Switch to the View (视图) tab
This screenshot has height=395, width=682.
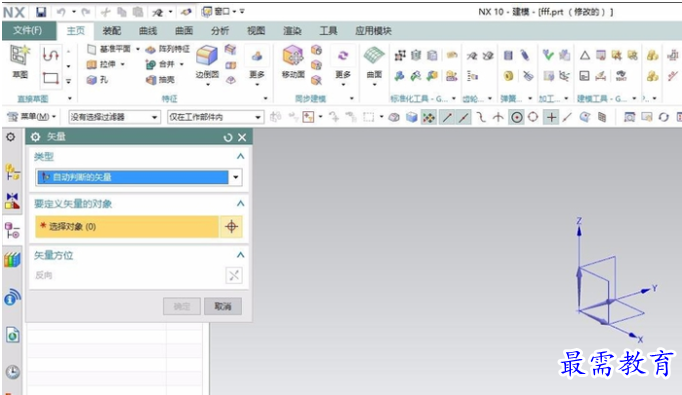[x=256, y=30]
